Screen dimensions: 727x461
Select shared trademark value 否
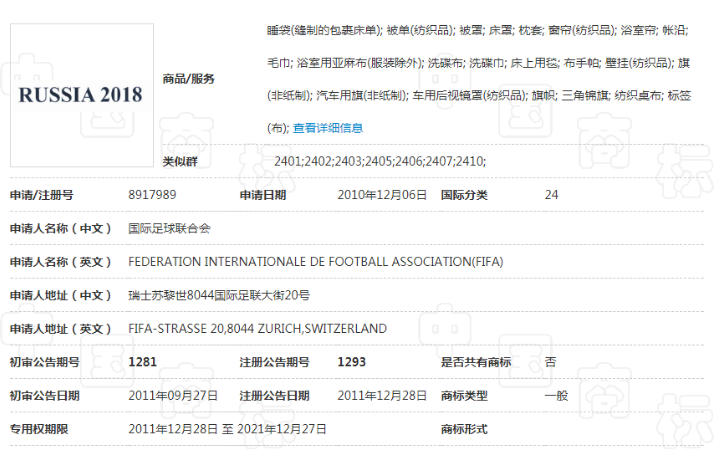[550, 362]
